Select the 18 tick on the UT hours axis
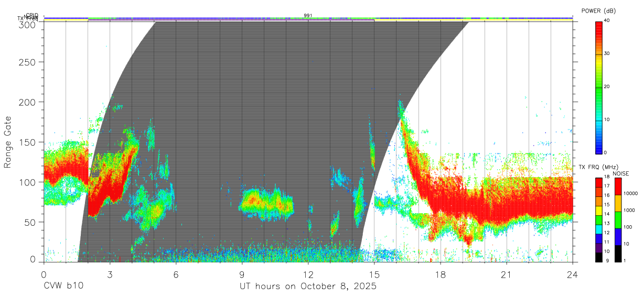This screenshot has height=297, width=644. (440, 274)
